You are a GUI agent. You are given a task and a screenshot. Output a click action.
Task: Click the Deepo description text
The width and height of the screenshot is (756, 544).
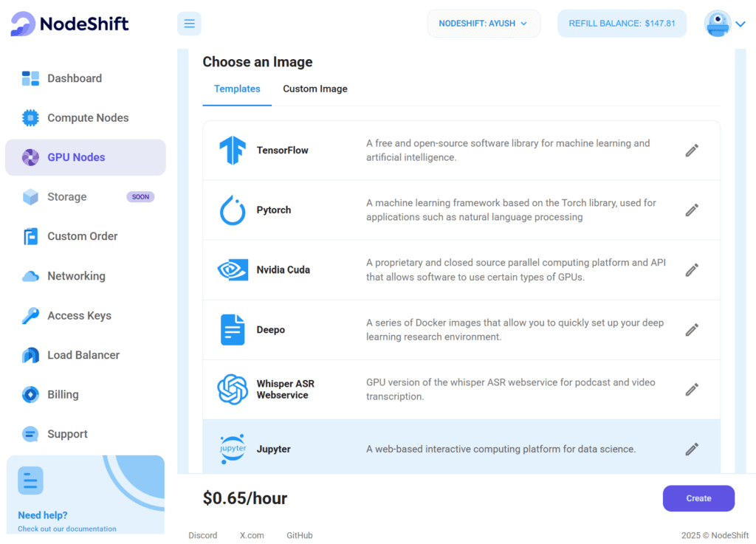click(515, 330)
